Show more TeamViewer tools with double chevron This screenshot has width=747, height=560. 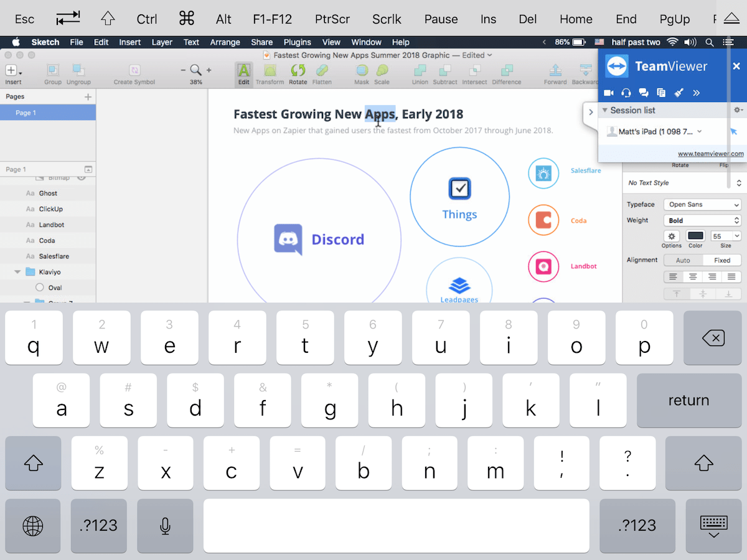tap(697, 93)
